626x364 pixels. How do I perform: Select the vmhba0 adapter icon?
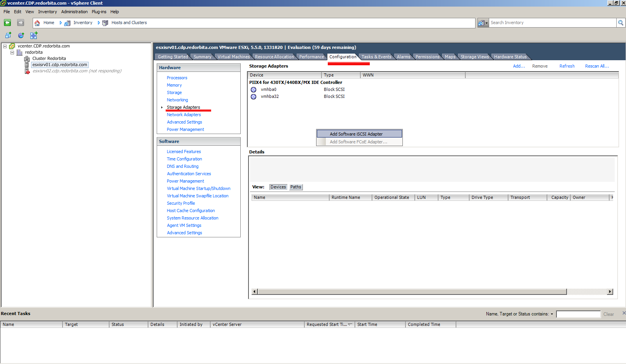(254, 90)
